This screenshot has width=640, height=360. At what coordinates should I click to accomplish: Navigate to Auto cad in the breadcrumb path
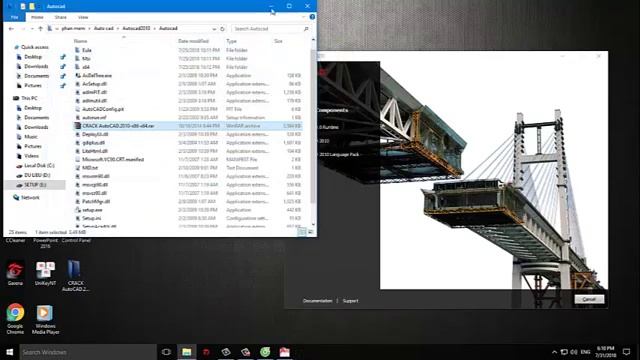click(104, 29)
